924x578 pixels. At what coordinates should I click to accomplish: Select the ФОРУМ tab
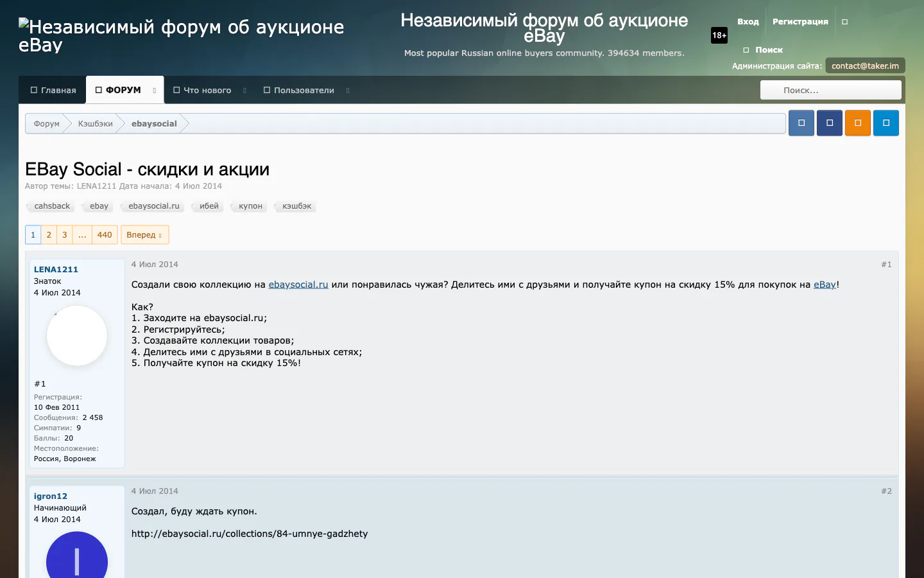(x=118, y=90)
